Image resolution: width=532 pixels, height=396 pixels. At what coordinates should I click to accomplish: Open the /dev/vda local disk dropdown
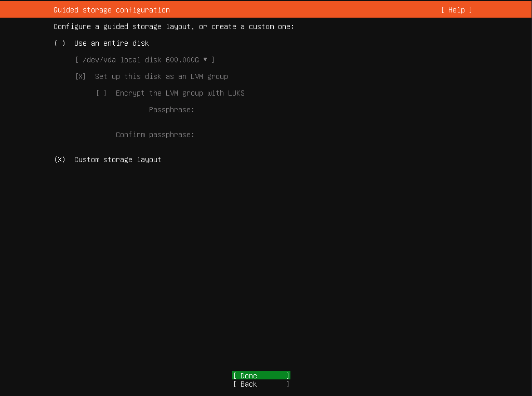(x=144, y=60)
